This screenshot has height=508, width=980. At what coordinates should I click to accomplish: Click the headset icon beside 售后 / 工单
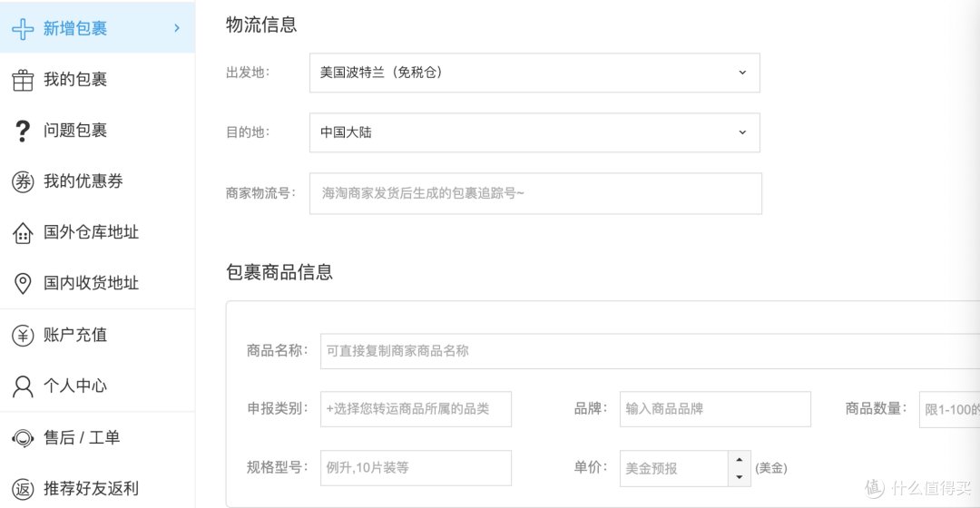[x=23, y=438]
